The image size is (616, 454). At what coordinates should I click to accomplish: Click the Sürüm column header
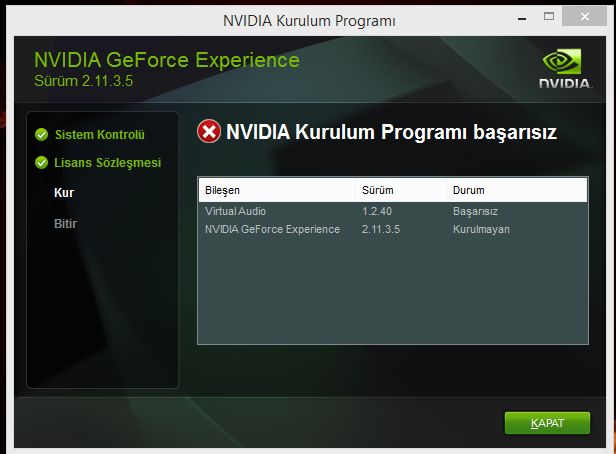click(401, 190)
